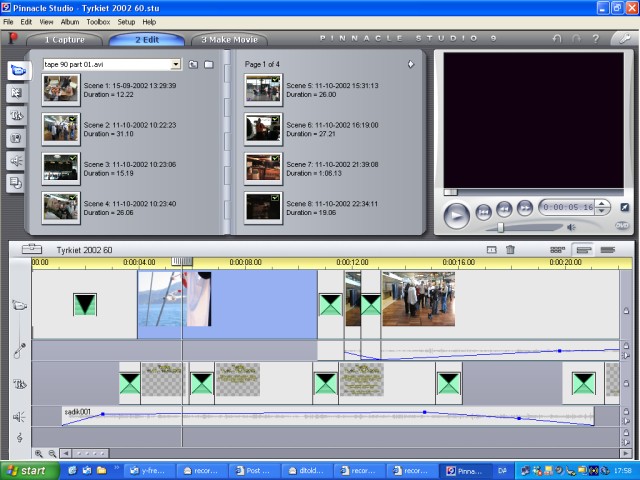Open the Windows start button

pos(29,471)
